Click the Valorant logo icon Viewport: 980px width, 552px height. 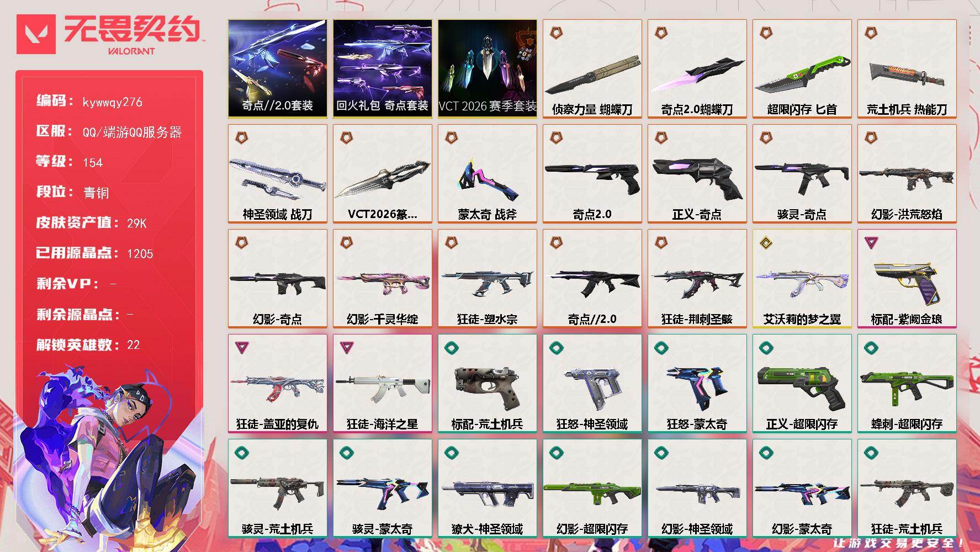point(36,34)
